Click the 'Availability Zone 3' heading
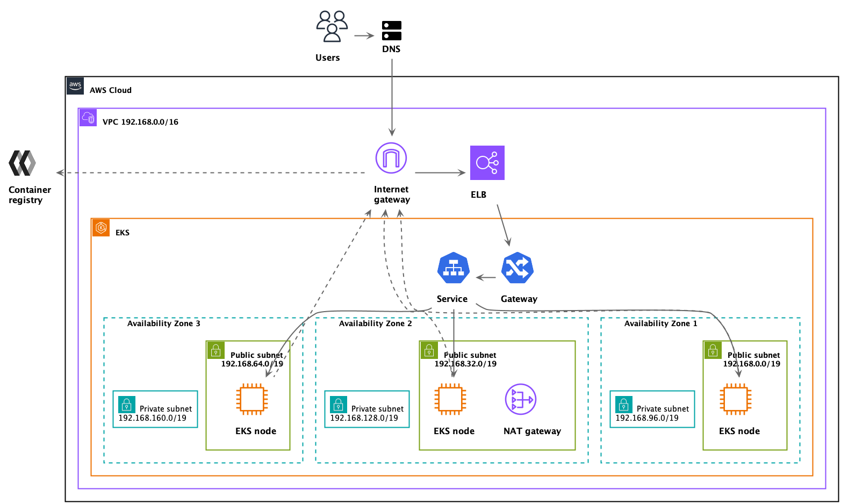Image resolution: width=841 pixels, height=504 pixels. [x=164, y=323]
